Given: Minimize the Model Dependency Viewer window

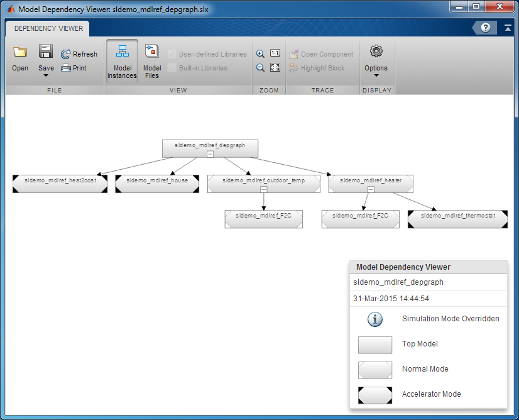Looking at the screenshot, I should point(459,7).
